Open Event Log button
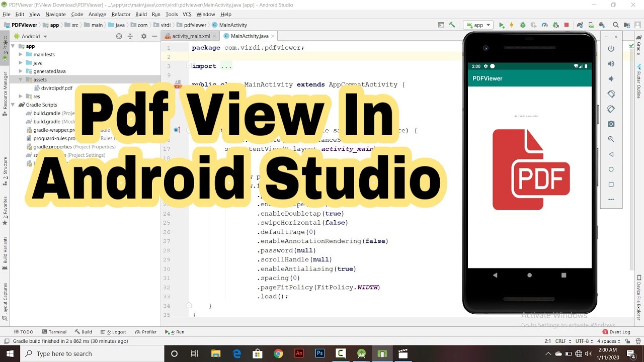Image resolution: width=644 pixels, height=362 pixels. 617,332
